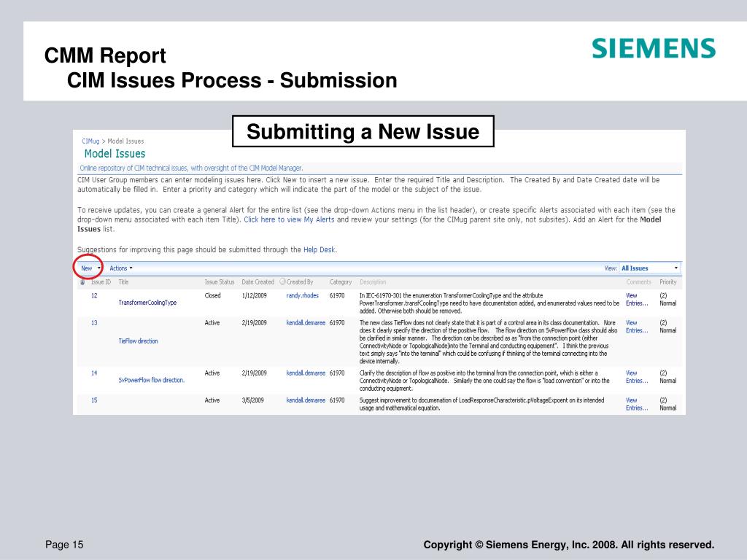Sort by Issue Status column header
This screenshot has width=747, height=560.
[220, 282]
